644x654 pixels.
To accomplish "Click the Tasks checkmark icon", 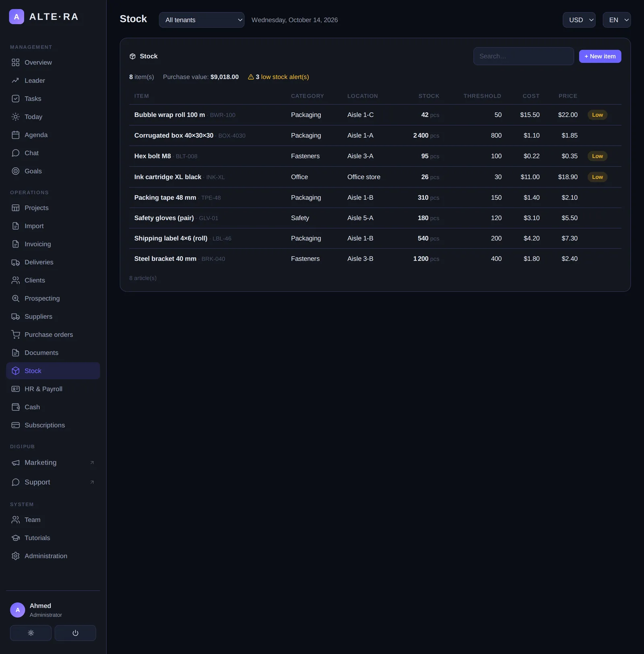I will click(15, 99).
